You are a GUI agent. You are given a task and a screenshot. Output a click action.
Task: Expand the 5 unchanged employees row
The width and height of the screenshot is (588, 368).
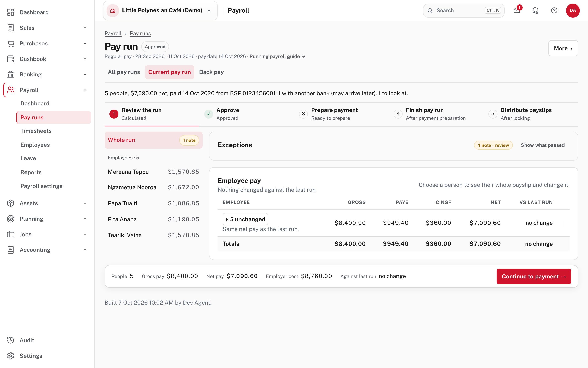245,219
